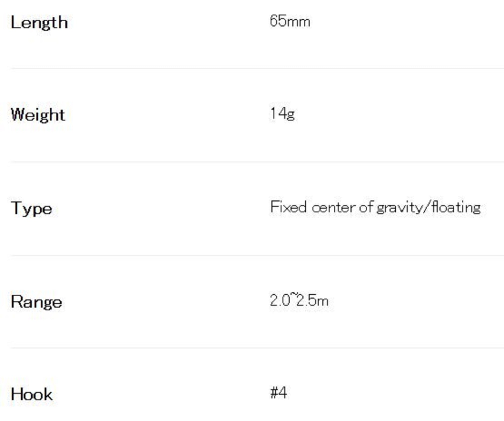Click the word 'Fixed' in Type value
Viewport: 504px width, 421px height.
(x=288, y=207)
